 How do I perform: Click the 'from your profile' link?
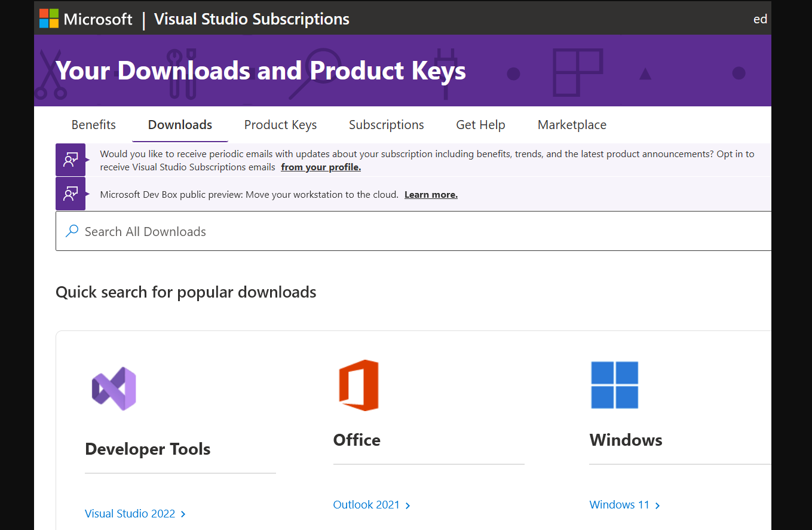(321, 167)
